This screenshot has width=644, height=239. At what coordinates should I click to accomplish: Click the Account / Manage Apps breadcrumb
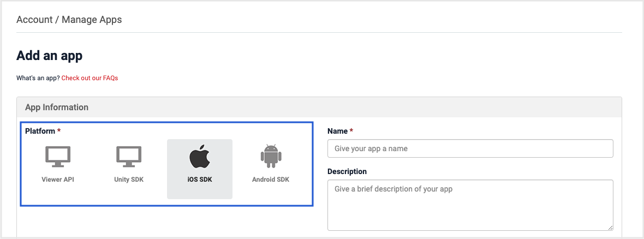(x=69, y=19)
